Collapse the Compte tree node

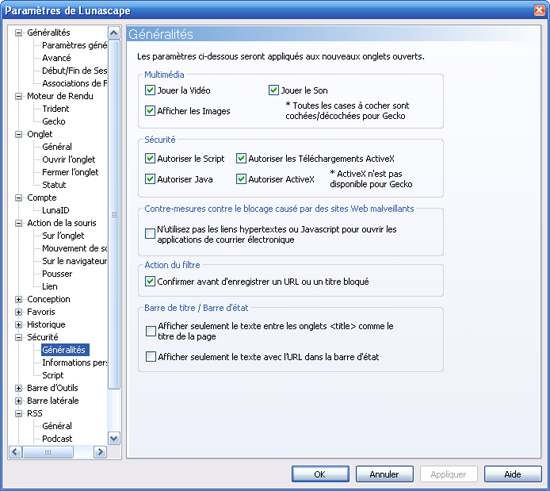19,198
